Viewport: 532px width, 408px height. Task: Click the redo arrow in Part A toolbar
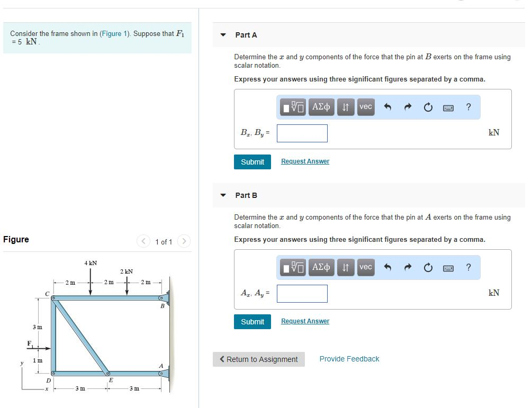point(407,107)
